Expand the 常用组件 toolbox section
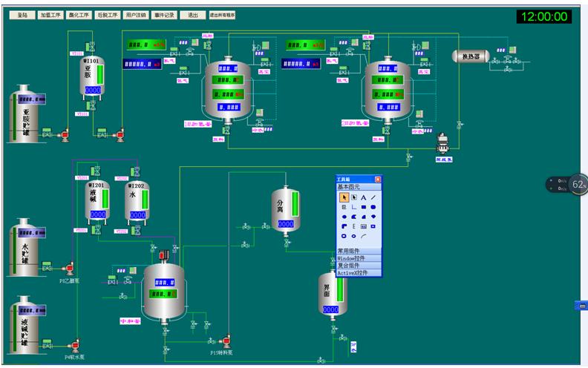Viewport: 588px width, 368px height. tap(359, 251)
